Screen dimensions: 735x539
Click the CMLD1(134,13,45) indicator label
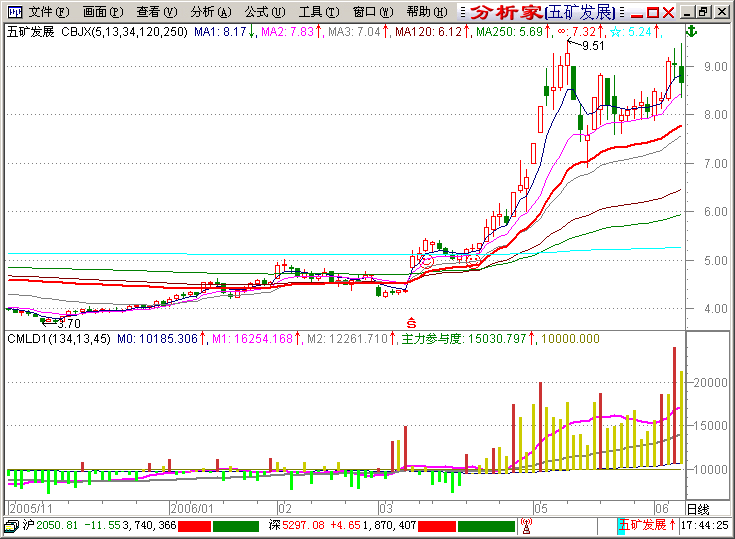click(x=59, y=339)
